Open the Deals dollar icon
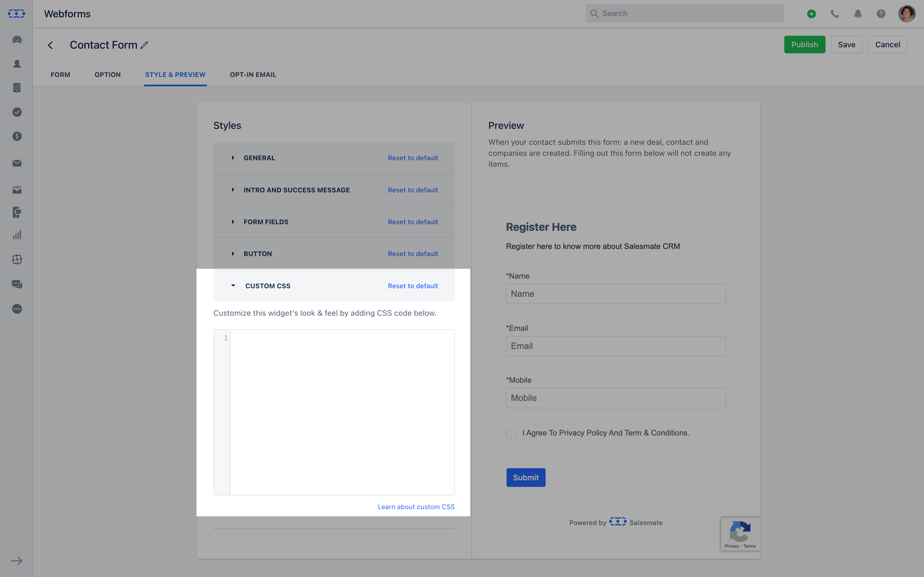This screenshot has height=577, width=924. click(16, 136)
